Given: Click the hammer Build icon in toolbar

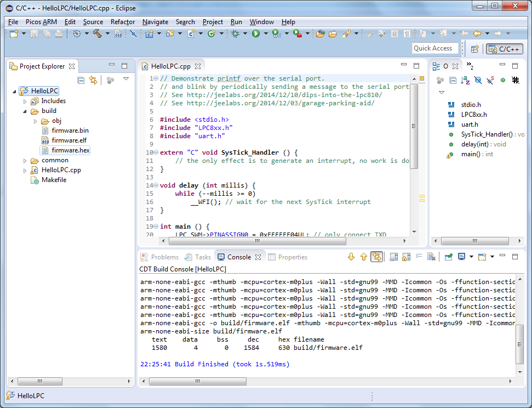Looking at the screenshot, I should (98, 33).
